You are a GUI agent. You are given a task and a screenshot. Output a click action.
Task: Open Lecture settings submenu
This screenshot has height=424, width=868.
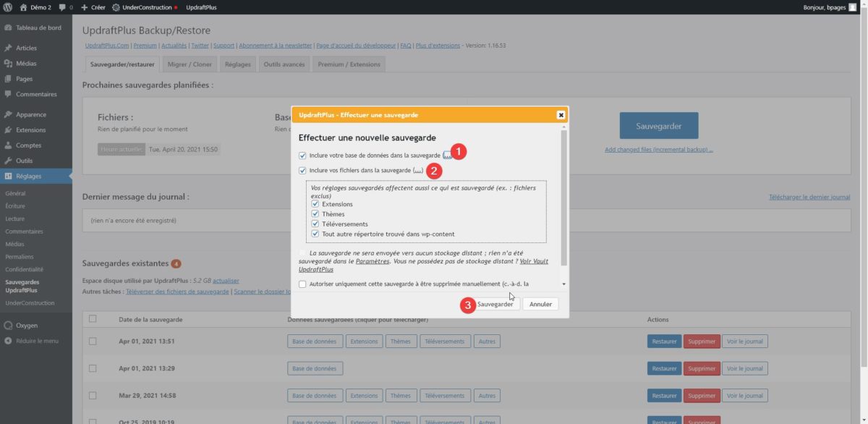tap(14, 219)
